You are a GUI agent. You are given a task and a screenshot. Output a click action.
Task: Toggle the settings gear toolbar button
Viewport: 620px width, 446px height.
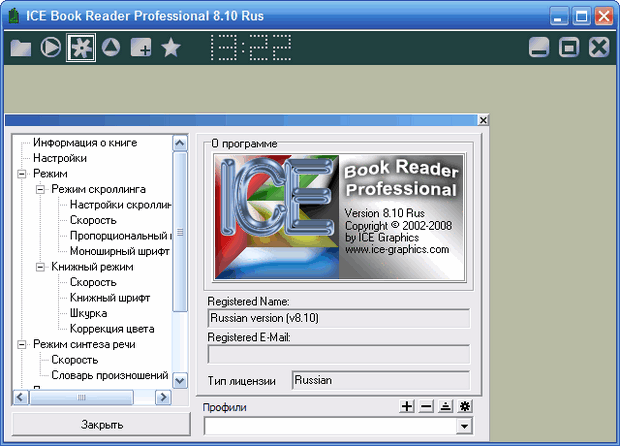pyautogui.click(x=81, y=48)
